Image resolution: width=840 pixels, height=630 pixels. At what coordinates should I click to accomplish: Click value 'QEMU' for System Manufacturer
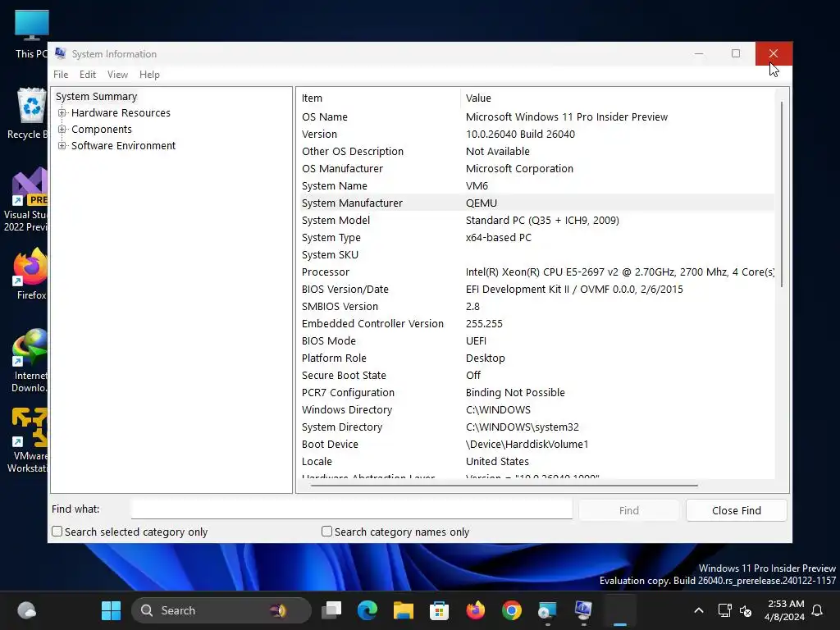(x=481, y=203)
